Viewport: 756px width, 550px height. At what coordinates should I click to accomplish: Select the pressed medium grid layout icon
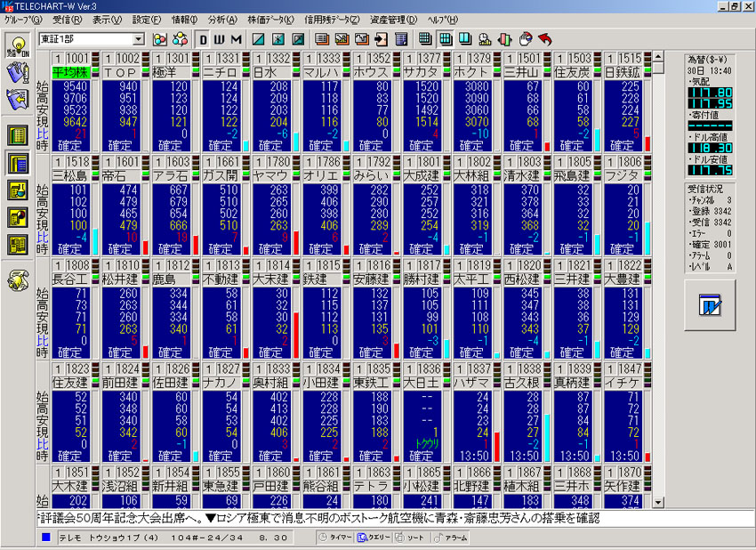pyautogui.click(x=446, y=39)
